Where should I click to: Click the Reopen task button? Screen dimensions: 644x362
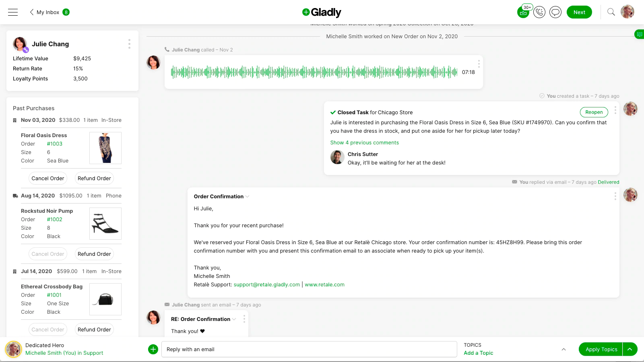594,112
